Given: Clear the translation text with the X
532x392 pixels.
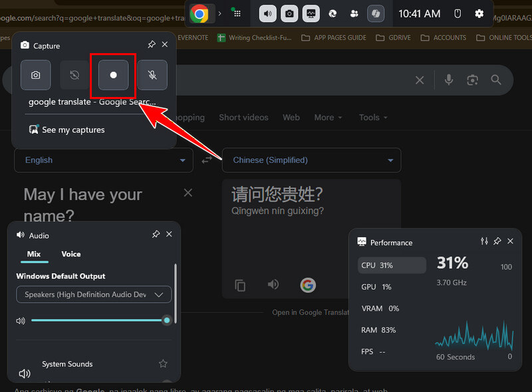Looking at the screenshot, I should tap(188, 192).
